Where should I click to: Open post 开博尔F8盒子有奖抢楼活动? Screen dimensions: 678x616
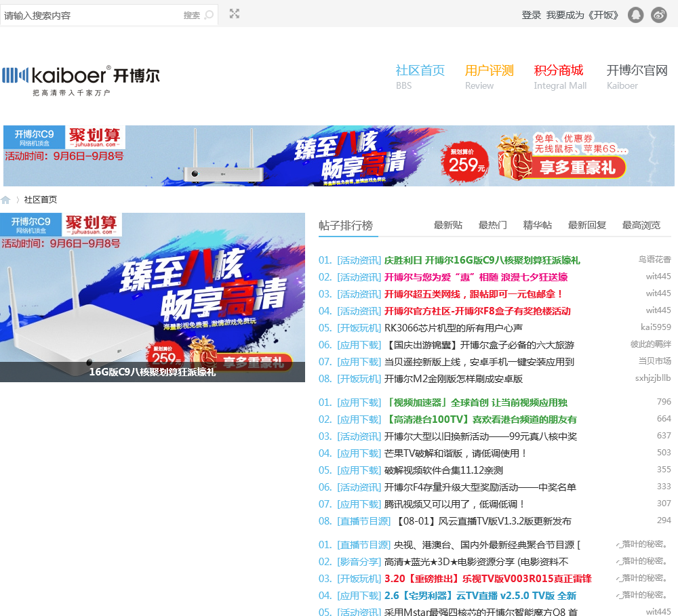click(x=477, y=311)
